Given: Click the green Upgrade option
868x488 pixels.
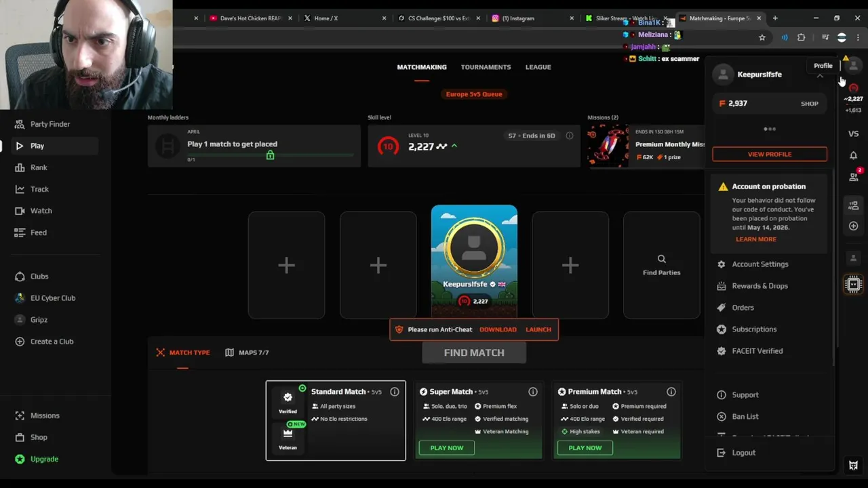Looking at the screenshot, I should 44,459.
